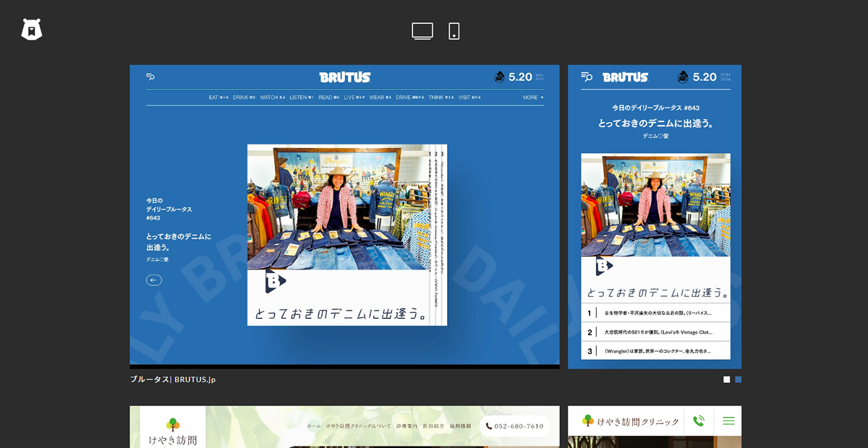
Task: Click the denim shop photo in the mobile preview
Action: pos(656,204)
